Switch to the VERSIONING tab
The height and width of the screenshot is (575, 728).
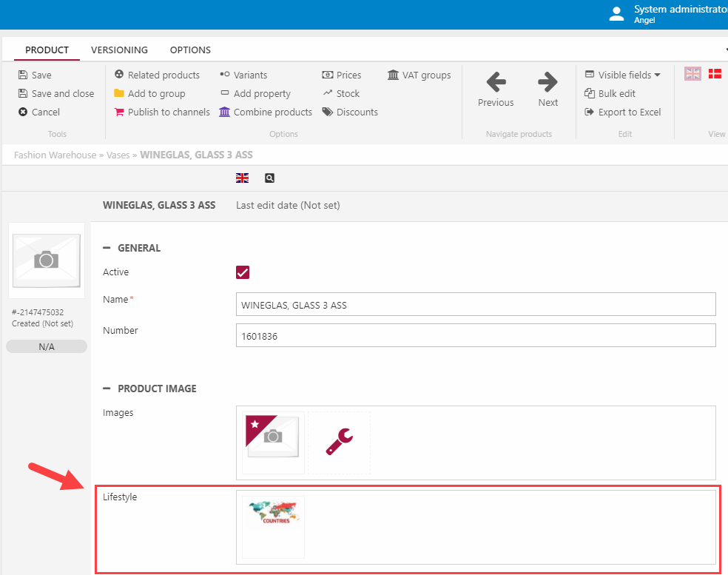click(x=119, y=50)
